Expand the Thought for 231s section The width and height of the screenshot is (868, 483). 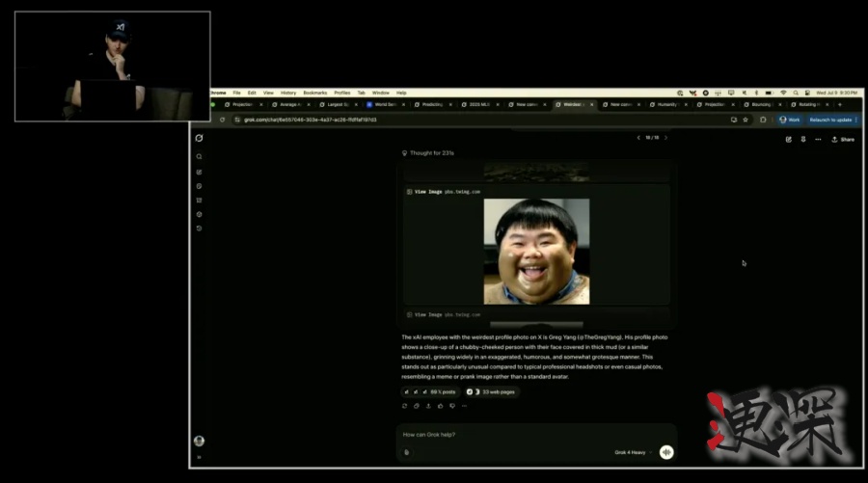tap(428, 153)
